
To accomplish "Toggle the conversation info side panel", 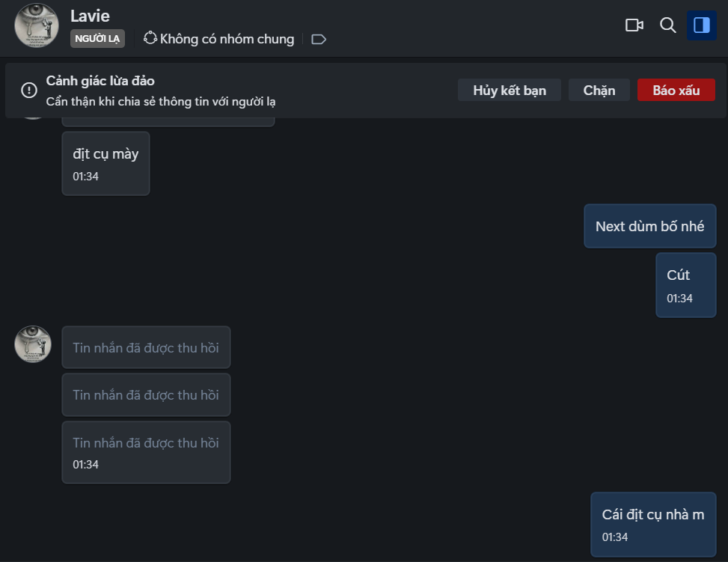I will 701,25.
